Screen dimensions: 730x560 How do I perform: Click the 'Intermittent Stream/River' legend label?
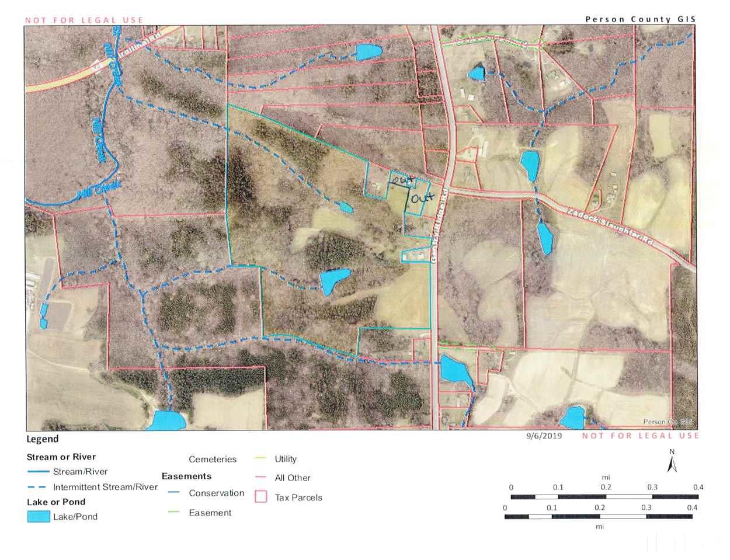point(106,486)
